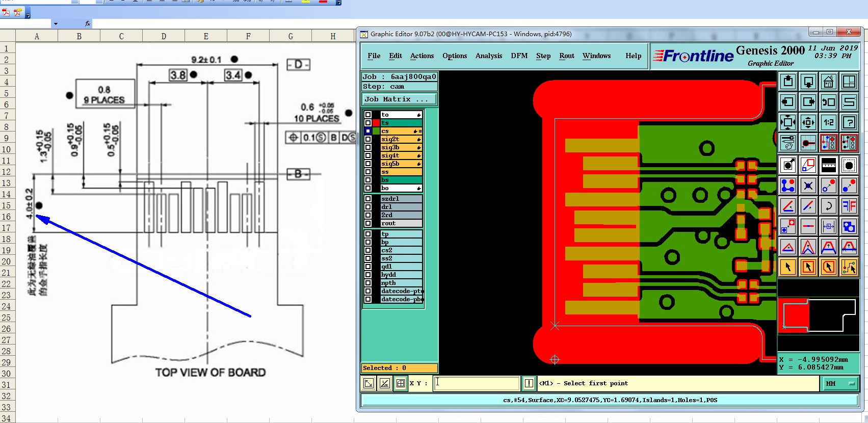Click the diagonal-arrow box icon at bottom left
The height and width of the screenshot is (423, 868).
point(369,383)
